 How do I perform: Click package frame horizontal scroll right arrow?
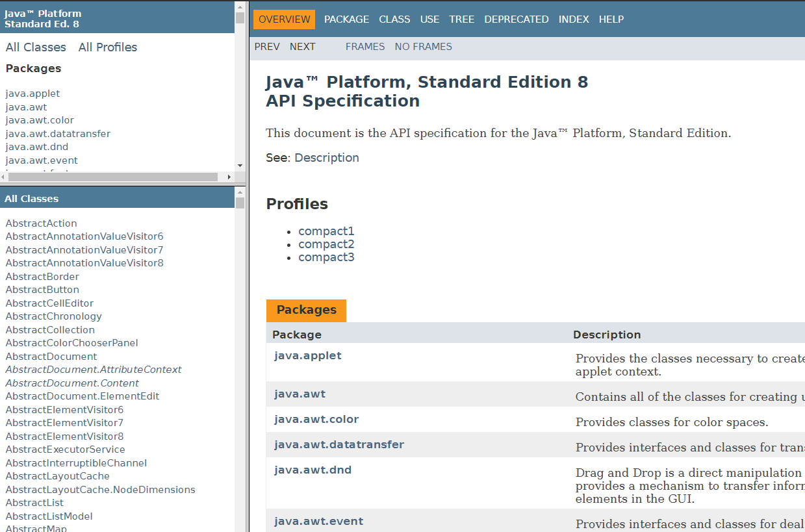point(229,177)
